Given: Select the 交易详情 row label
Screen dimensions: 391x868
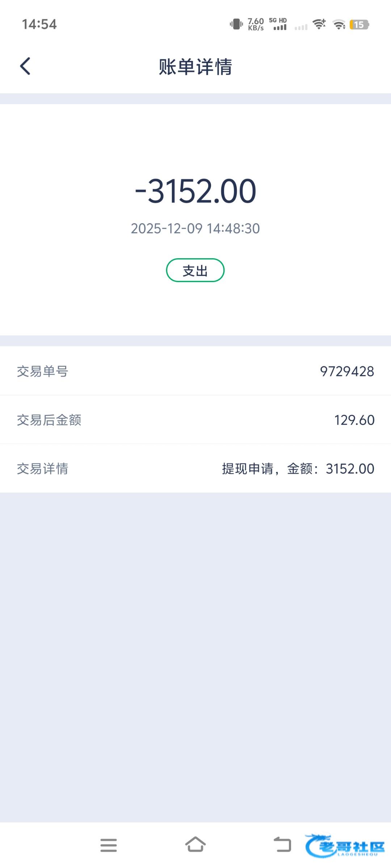Looking at the screenshot, I should [42, 469].
